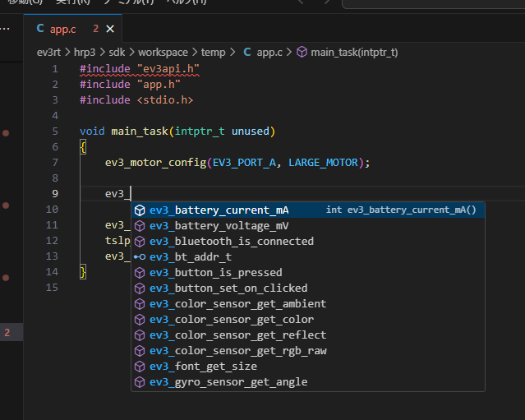Open temp breadcrumb folder
The height and width of the screenshot is (420, 525).
(214, 53)
